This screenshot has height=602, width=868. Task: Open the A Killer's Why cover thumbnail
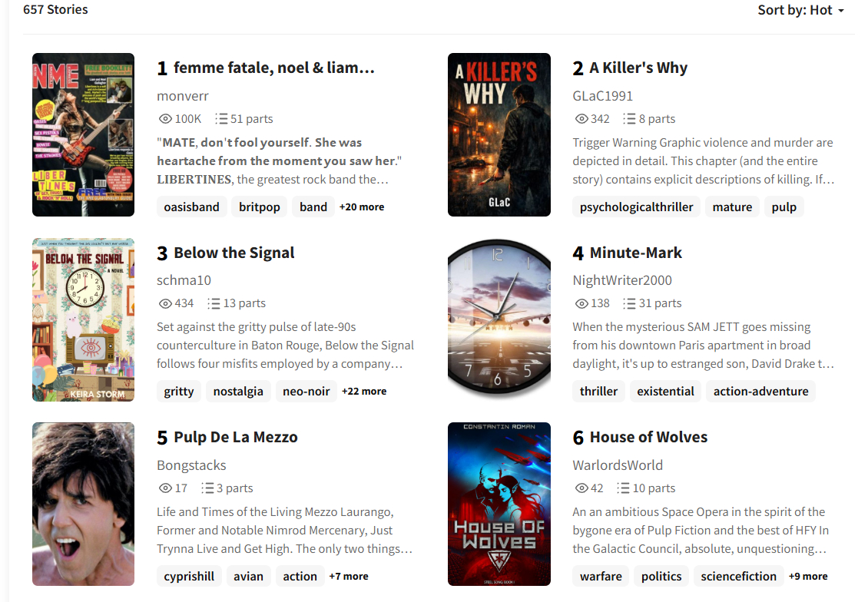(499, 134)
